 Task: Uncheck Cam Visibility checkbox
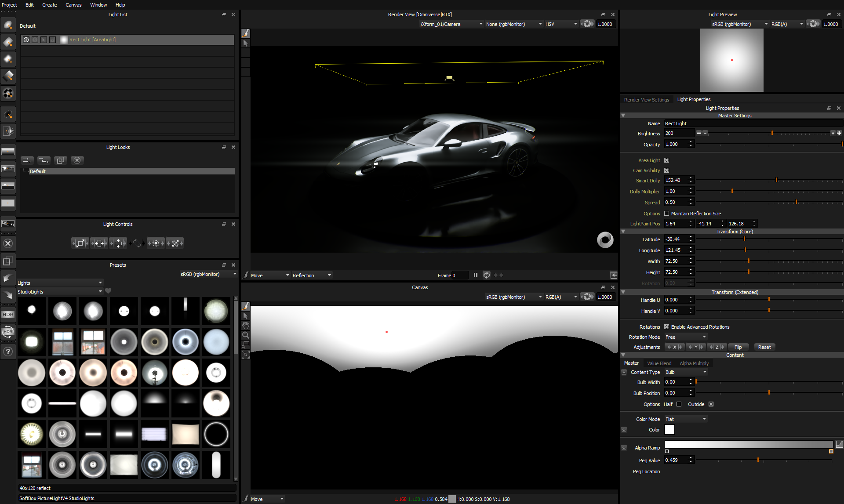click(x=666, y=170)
